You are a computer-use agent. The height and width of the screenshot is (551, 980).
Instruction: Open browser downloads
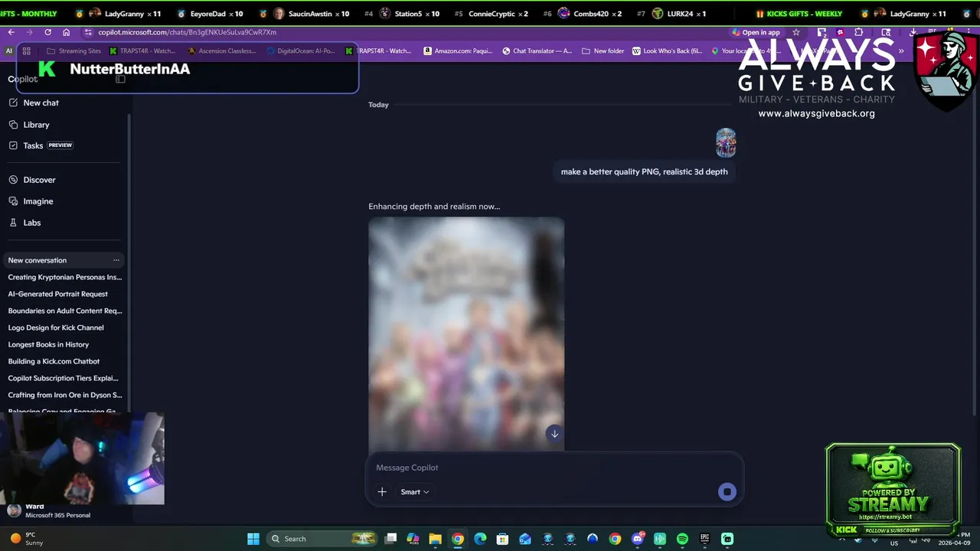click(x=913, y=32)
